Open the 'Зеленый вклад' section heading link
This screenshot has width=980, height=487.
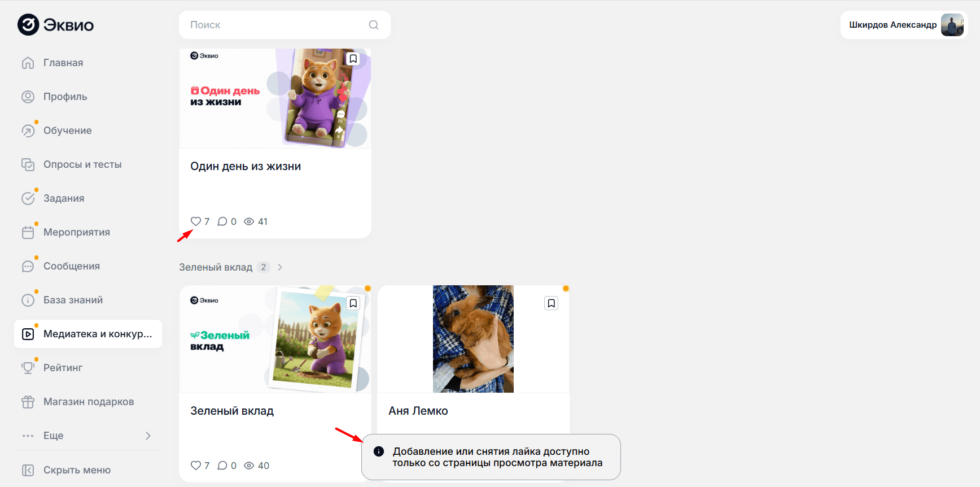point(216,267)
